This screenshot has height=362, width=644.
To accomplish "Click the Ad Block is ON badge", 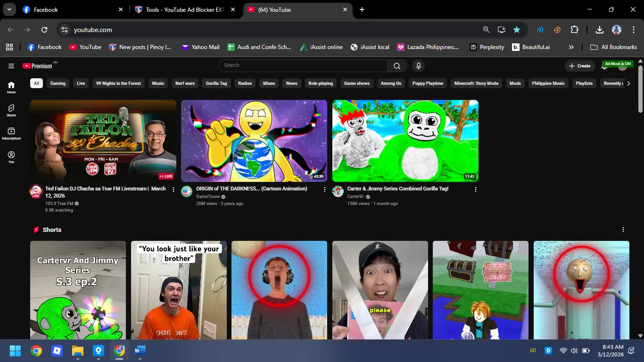I will [x=618, y=64].
